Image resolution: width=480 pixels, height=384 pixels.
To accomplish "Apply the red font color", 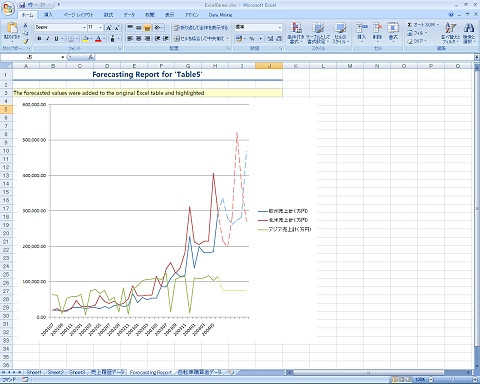I will coord(98,39).
